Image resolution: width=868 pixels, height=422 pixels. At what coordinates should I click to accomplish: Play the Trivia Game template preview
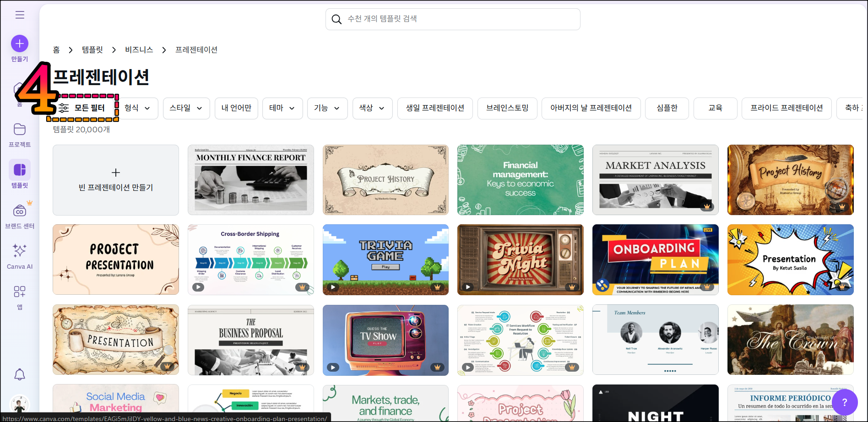333,287
